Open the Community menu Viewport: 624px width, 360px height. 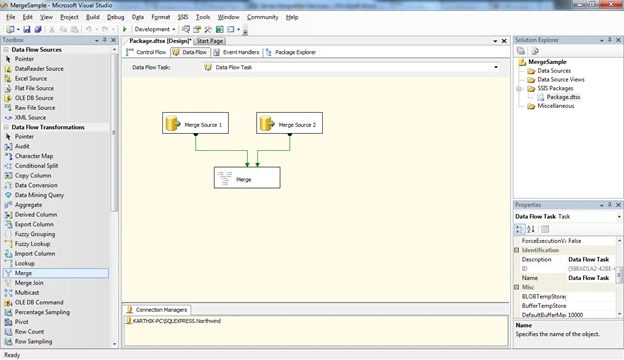(x=262, y=17)
